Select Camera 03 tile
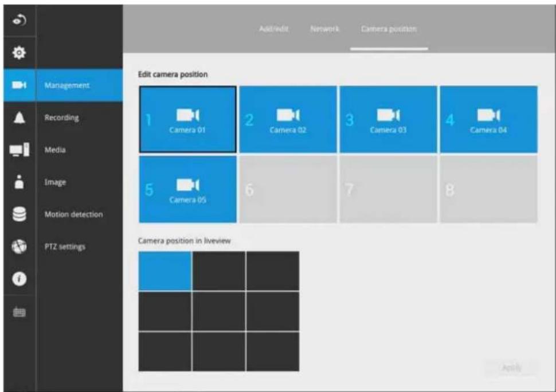The height and width of the screenshot is (392, 556). click(388, 119)
